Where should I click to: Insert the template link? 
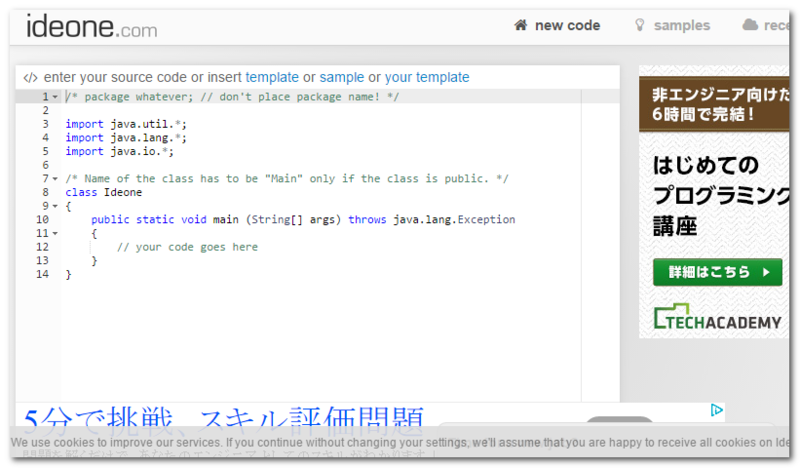point(272,77)
